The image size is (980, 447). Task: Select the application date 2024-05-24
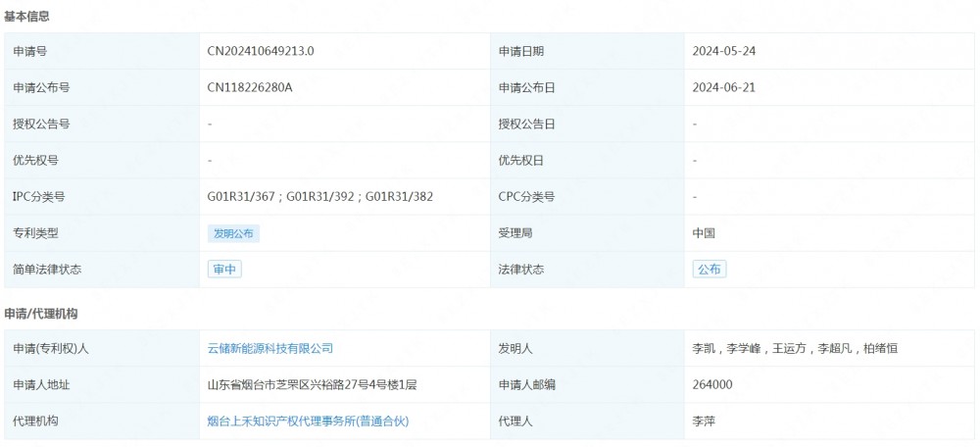click(723, 51)
